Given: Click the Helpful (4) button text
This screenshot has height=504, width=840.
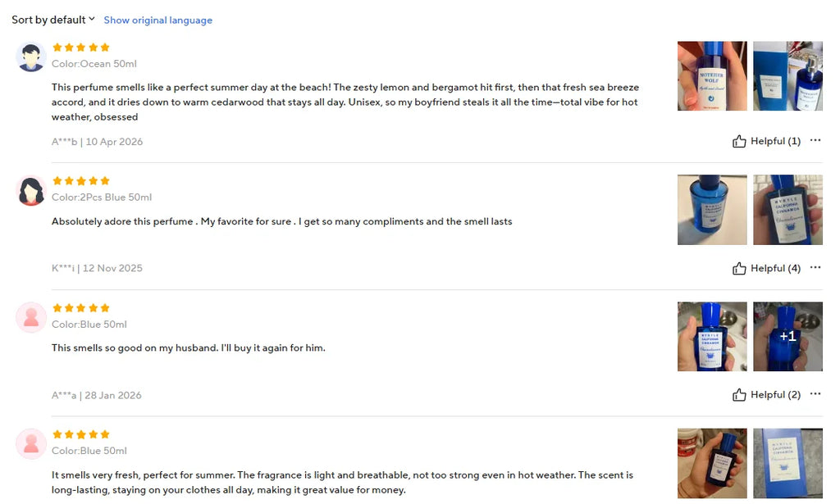Looking at the screenshot, I should 775,269.
